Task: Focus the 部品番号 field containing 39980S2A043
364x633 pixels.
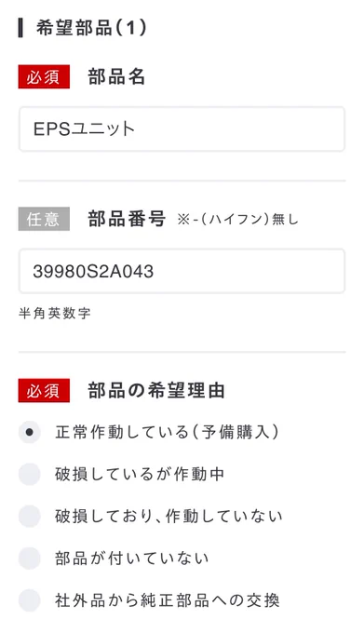Action: 182,271
